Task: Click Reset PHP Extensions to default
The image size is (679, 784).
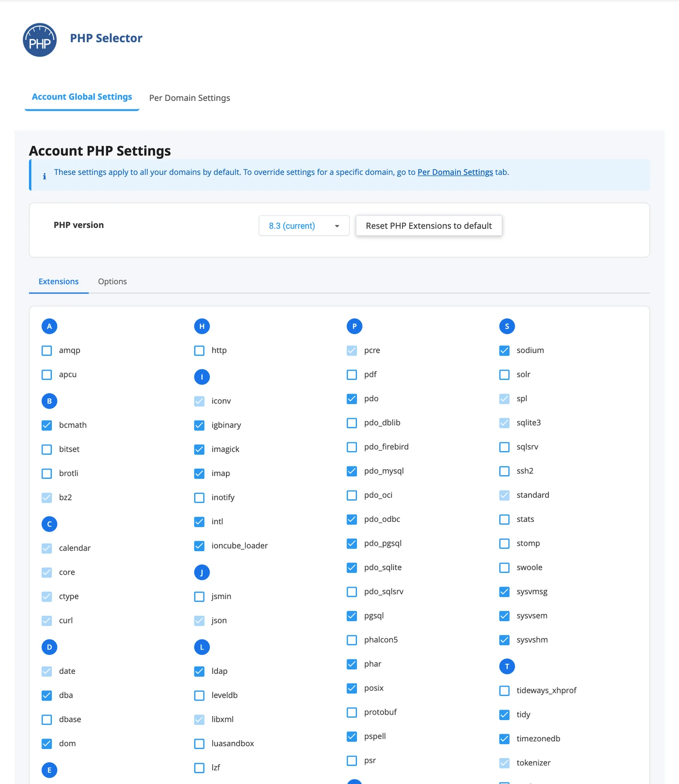Action: point(429,226)
